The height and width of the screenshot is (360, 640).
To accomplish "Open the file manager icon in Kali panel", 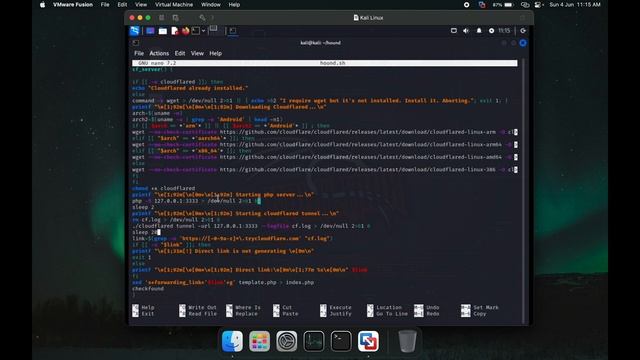I will [163, 31].
